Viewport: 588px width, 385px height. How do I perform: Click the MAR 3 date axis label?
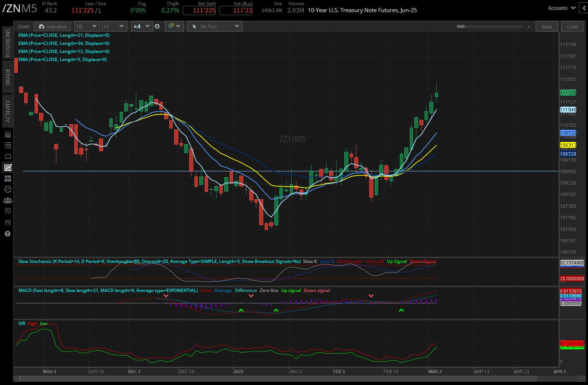tap(435, 371)
